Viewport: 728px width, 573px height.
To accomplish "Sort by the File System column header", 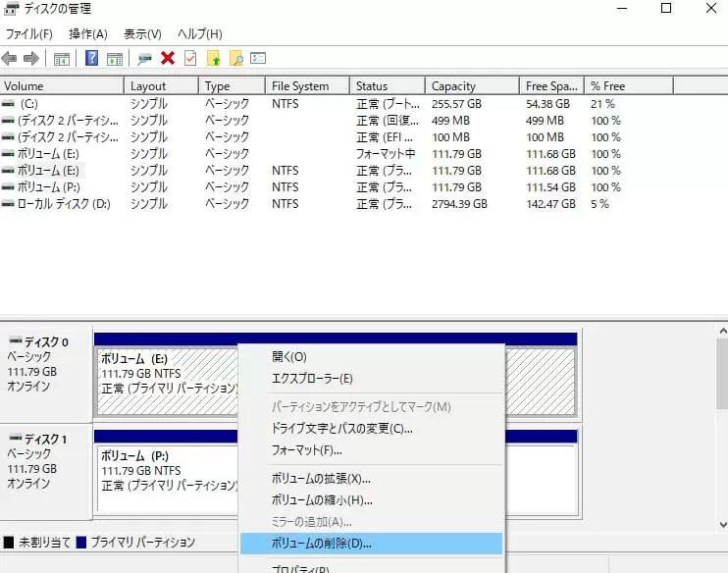I will click(307, 86).
